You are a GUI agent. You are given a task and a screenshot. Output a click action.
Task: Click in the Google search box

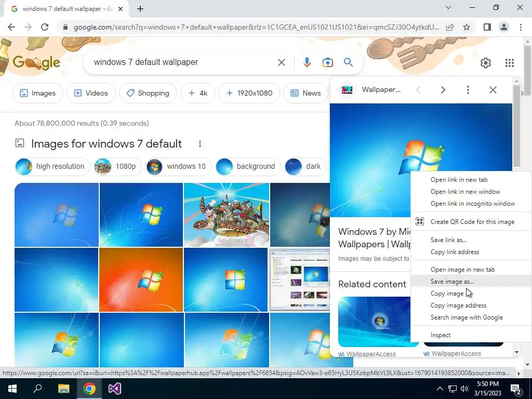(183, 62)
